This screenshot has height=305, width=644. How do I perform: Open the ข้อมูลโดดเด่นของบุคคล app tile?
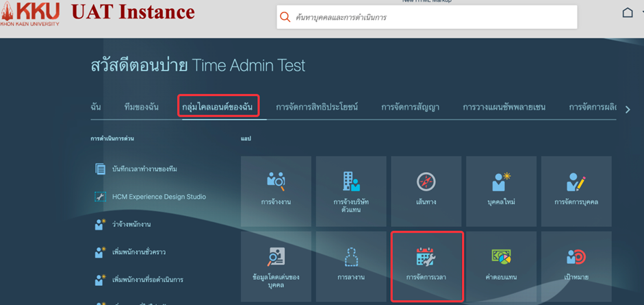click(x=276, y=265)
